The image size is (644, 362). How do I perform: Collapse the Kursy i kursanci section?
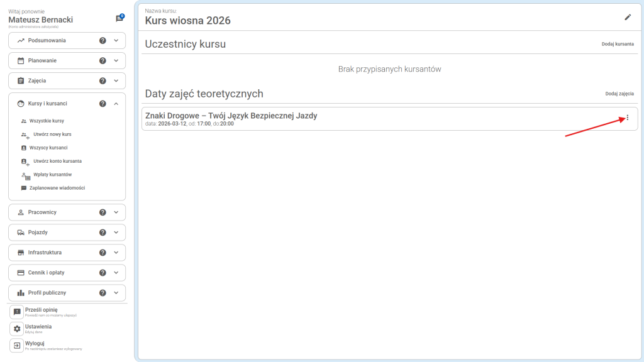pyautogui.click(x=116, y=104)
